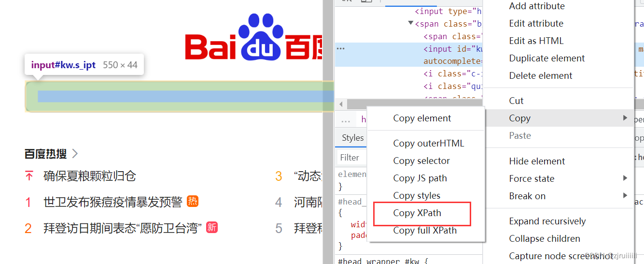This screenshot has width=644, height=264.
Task: Select Copy outerHTML entry
Action: 428,144
